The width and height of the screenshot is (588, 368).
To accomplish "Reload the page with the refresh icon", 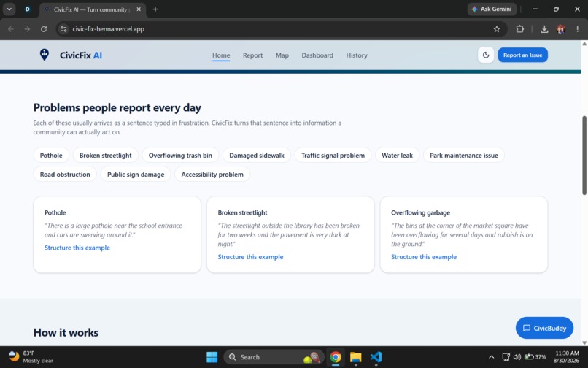I will click(x=44, y=29).
